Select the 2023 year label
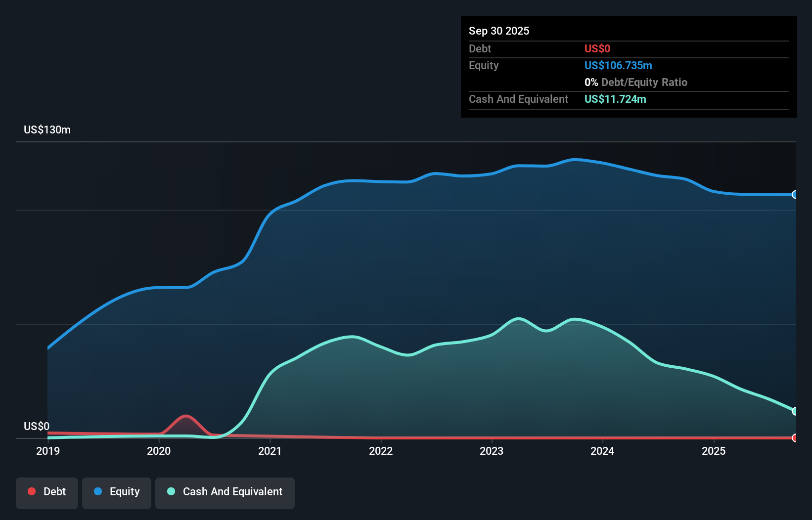 (491, 451)
